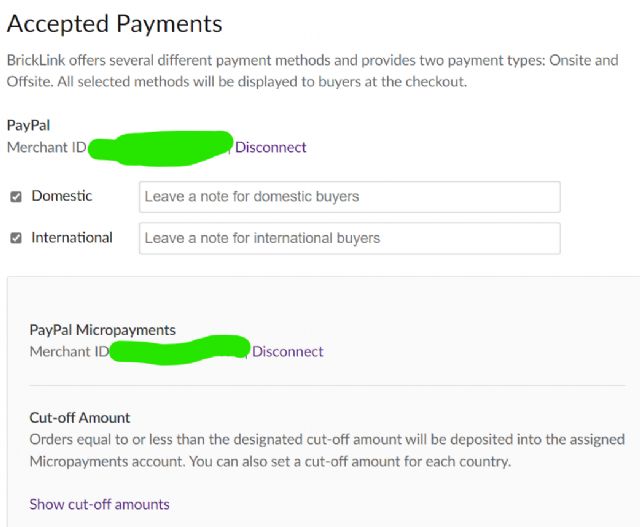Click the PayPal Micropayments heading
The width and height of the screenshot is (640, 527).
pyautogui.click(x=103, y=329)
